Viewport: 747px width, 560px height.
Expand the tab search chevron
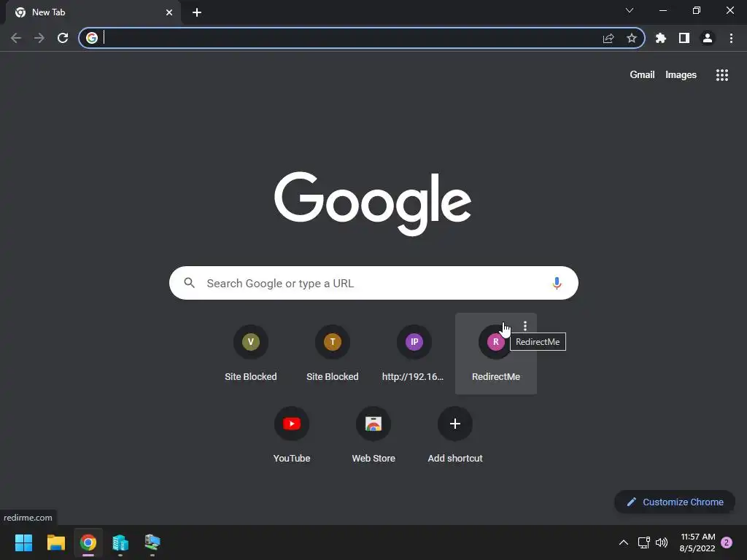(x=630, y=10)
